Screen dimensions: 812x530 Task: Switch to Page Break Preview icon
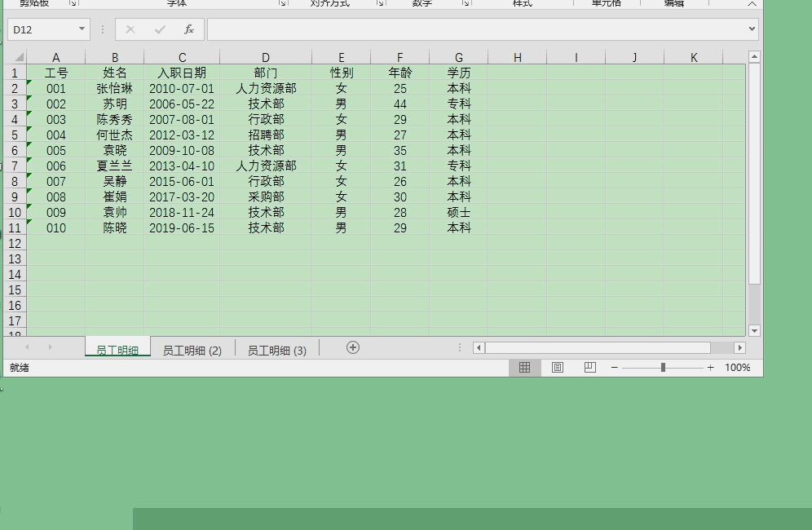pos(589,367)
